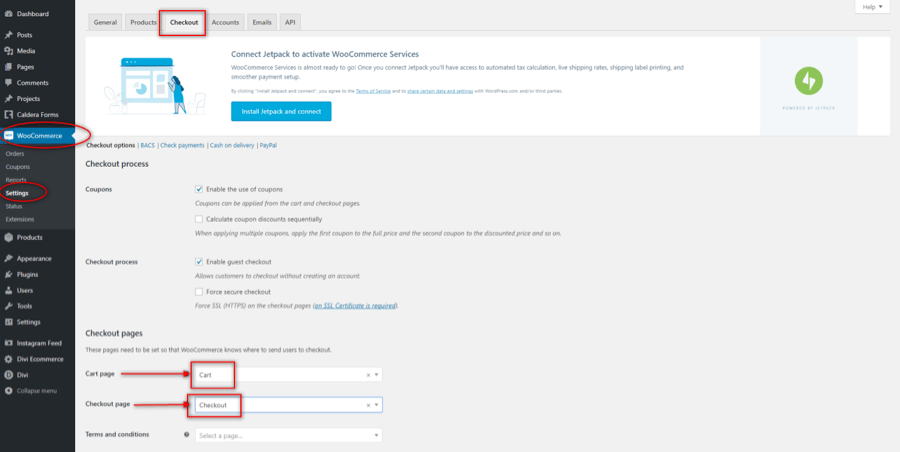This screenshot has height=452, width=900.
Task: Click the Checkout page select field
Action: (x=289, y=405)
